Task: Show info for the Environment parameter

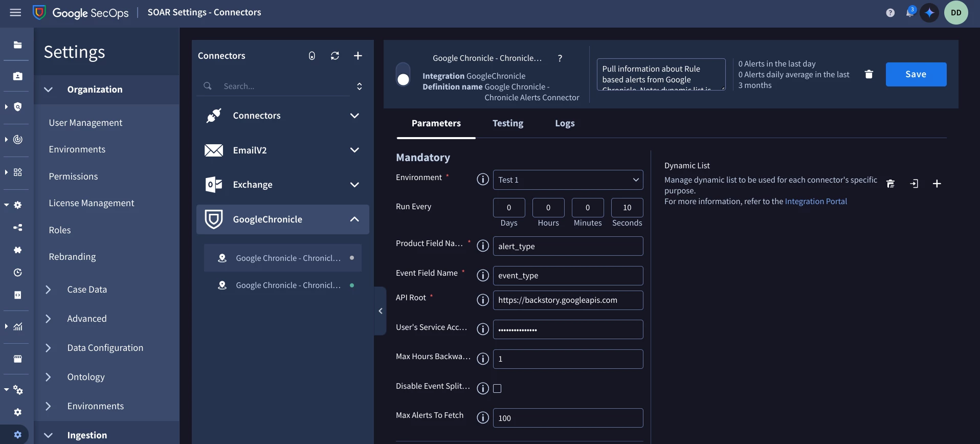Action: [x=482, y=180]
